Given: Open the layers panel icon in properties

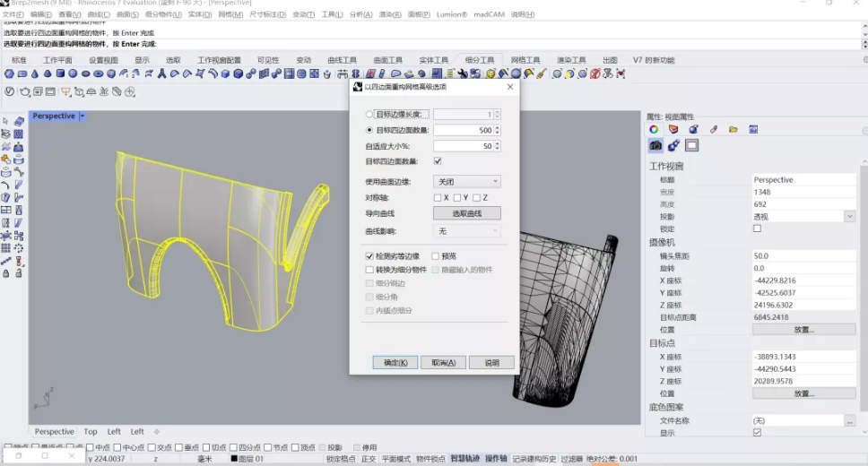Looking at the screenshot, I should pos(673,130).
